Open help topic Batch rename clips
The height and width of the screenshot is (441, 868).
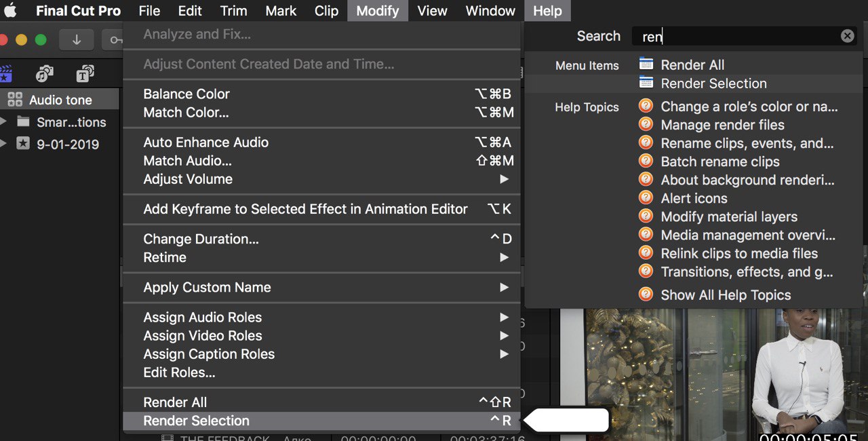point(720,161)
